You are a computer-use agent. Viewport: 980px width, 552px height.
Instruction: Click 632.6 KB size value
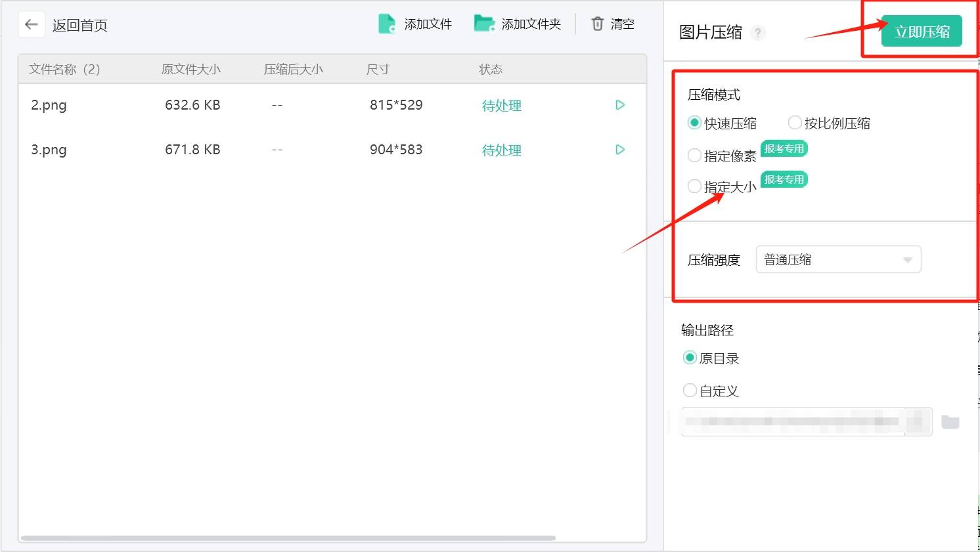tap(192, 105)
